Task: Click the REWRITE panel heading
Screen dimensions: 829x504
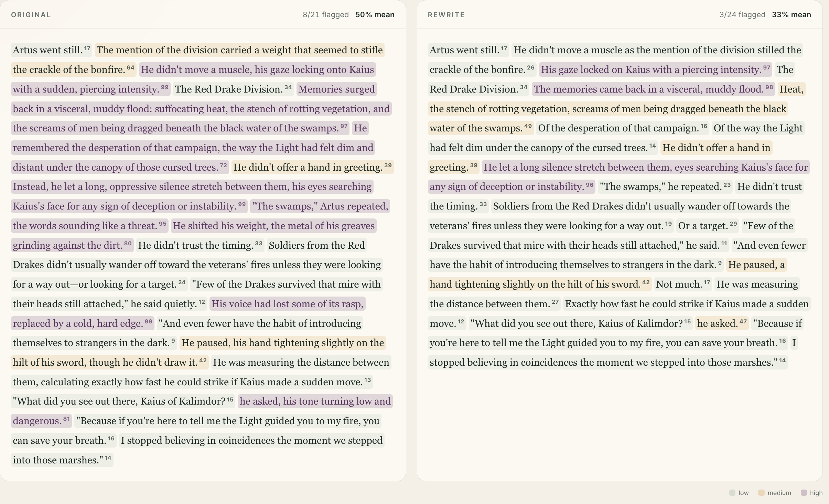Action: pyautogui.click(x=446, y=15)
